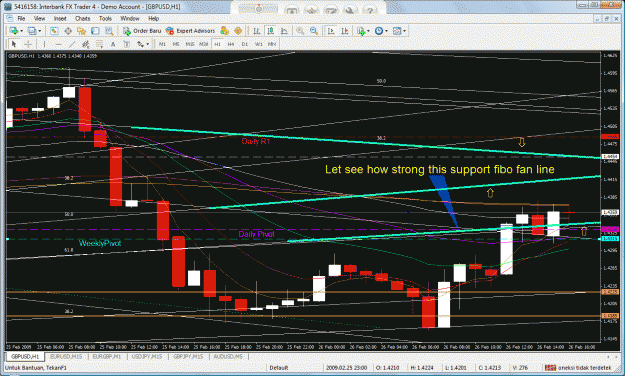
Task: Click the coin-stack icon right of Expert Advisors
Action: point(224,31)
